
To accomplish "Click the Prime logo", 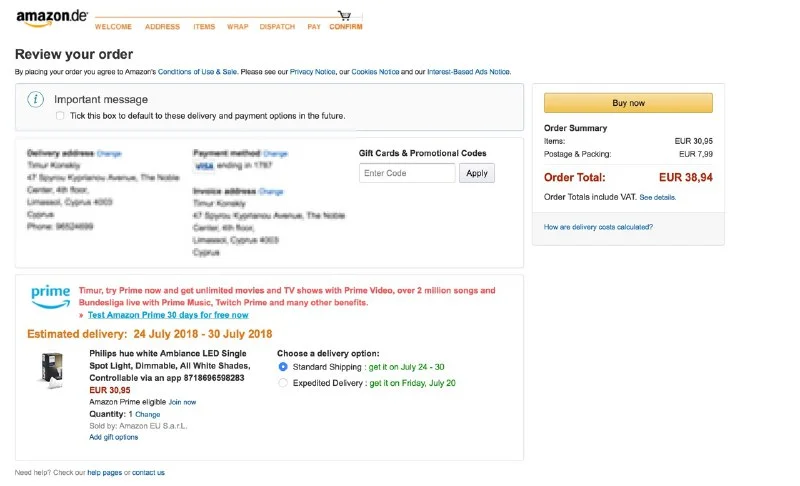I will 50,296.
